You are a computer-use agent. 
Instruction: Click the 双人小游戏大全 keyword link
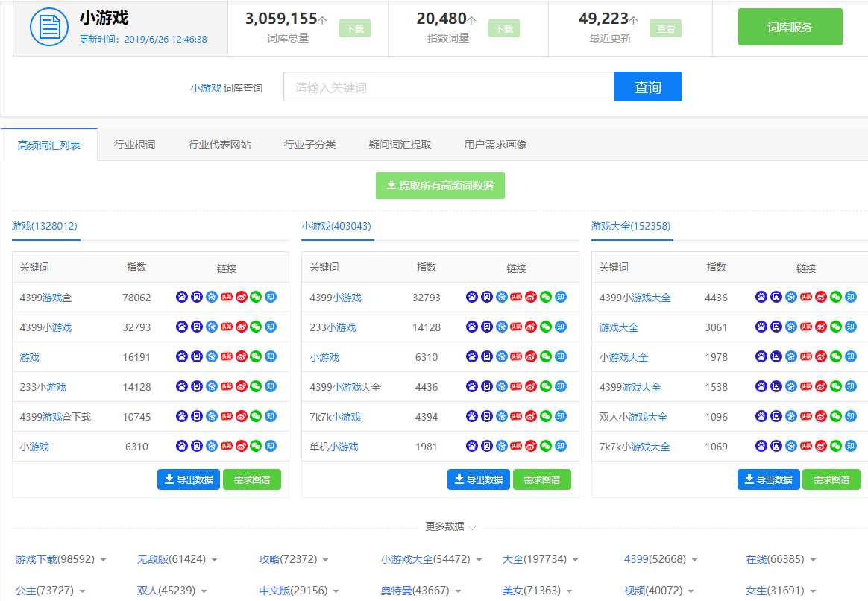click(633, 417)
